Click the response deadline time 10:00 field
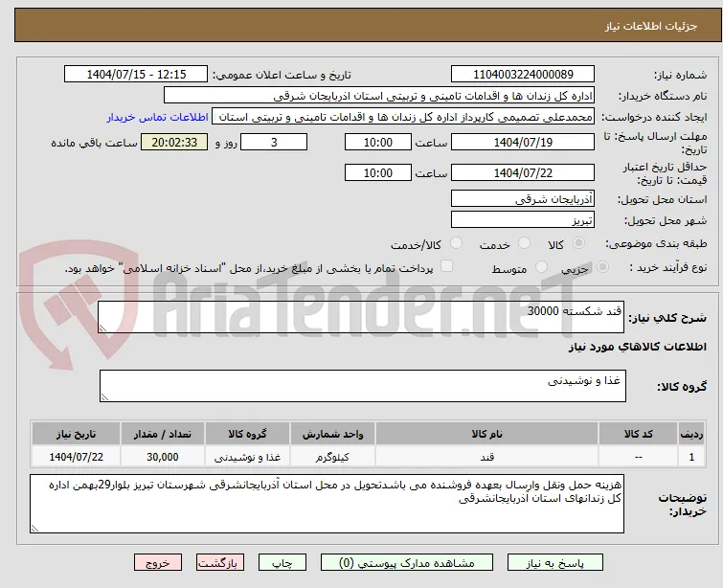The height and width of the screenshot is (588, 723). coord(378,142)
